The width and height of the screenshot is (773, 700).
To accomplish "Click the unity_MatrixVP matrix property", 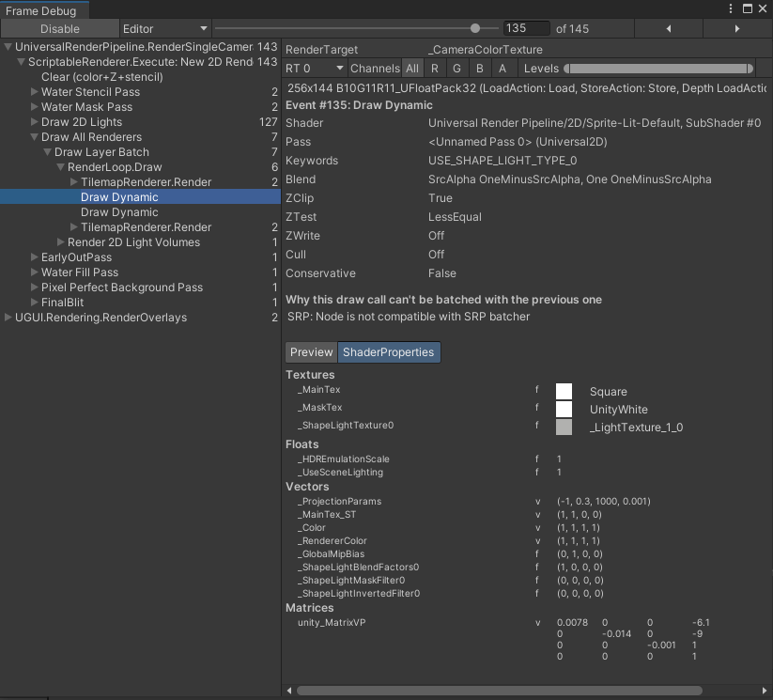I will [332, 623].
